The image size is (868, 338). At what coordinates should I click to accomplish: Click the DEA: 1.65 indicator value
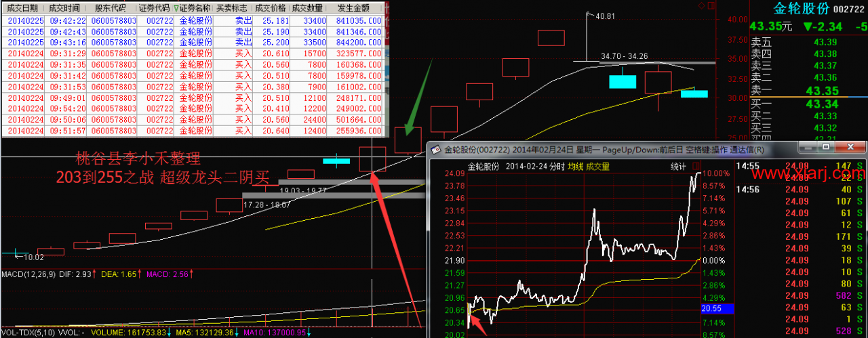[119, 274]
